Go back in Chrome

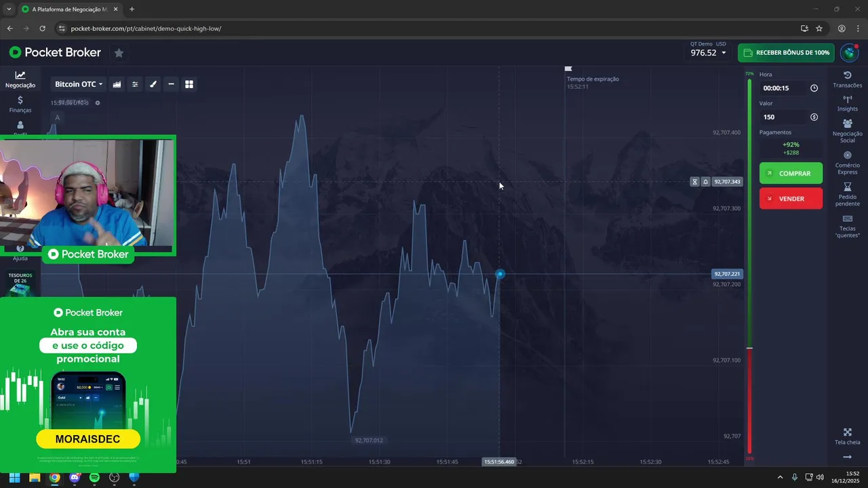point(9,28)
